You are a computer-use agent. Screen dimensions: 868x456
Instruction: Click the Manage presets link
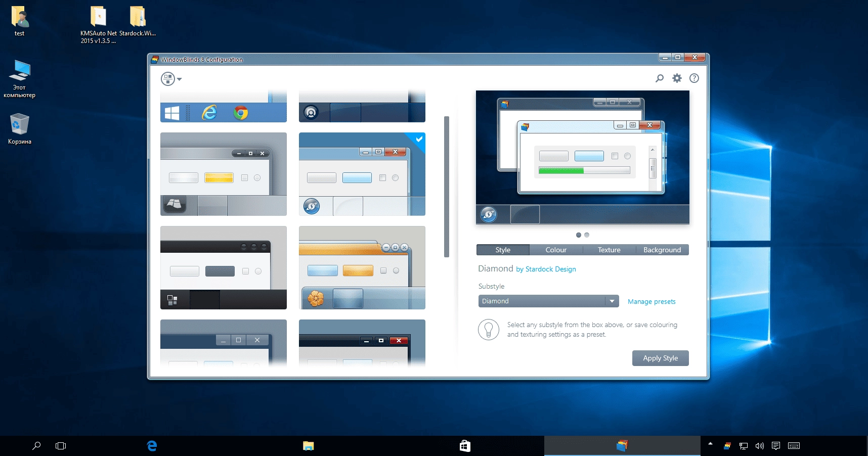[652, 302]
